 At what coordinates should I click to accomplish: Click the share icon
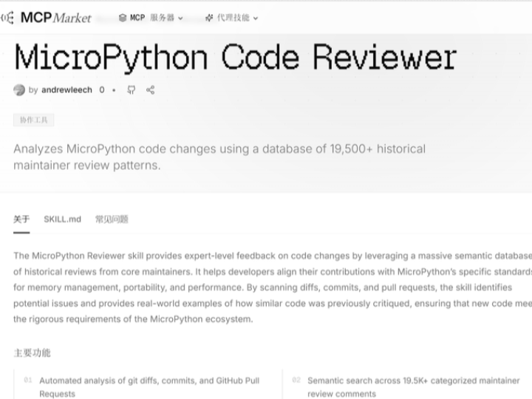(150, 90)
